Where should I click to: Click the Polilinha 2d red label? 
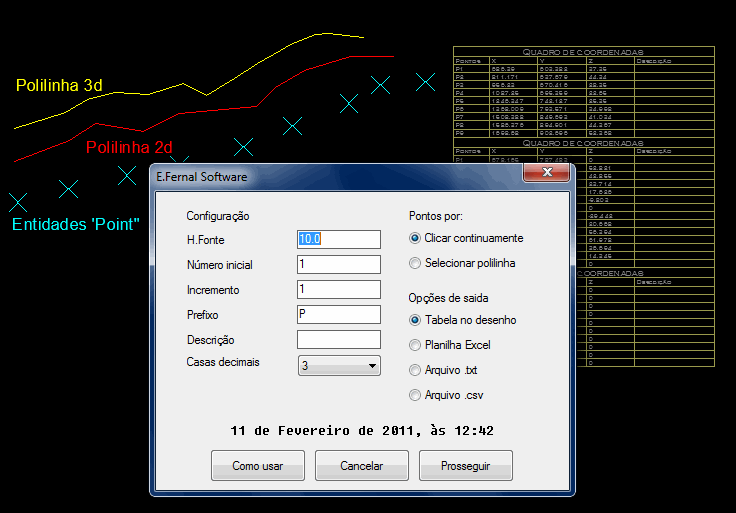tap(129, 147)
